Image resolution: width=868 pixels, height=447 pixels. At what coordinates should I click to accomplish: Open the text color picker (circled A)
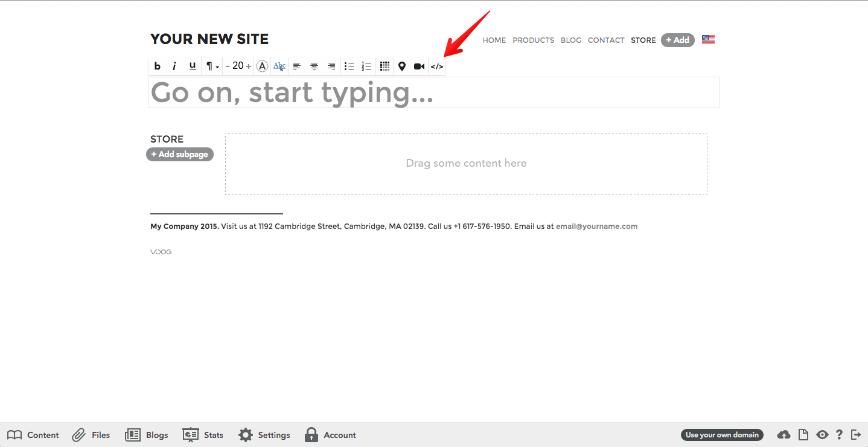click(262, 66)
